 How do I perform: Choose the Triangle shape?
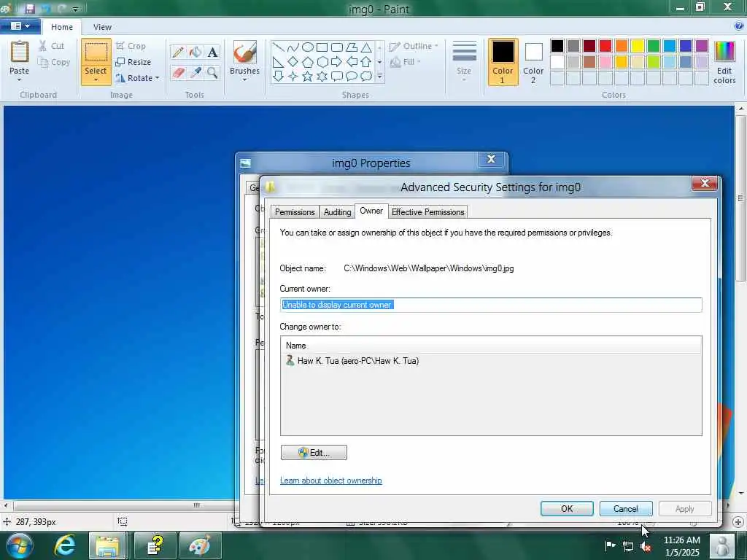[366, 47]
